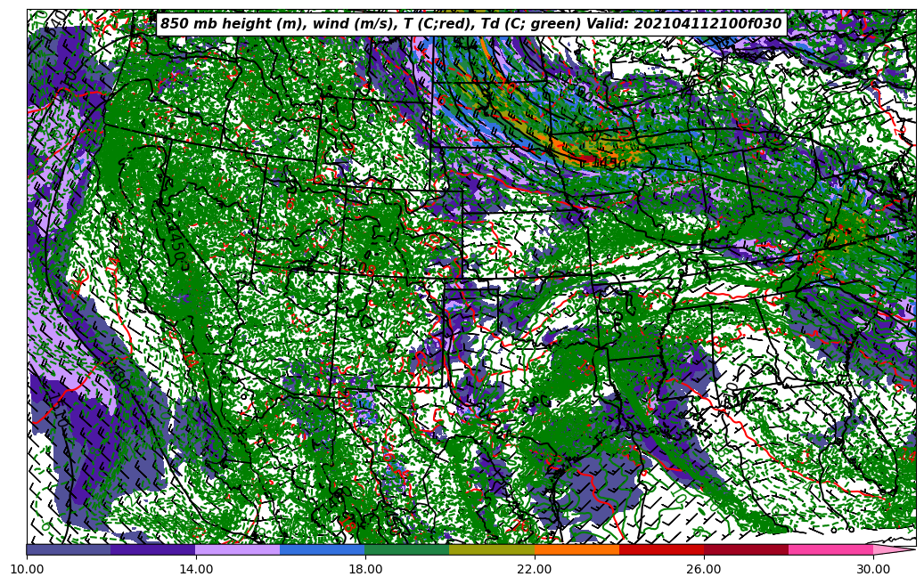Select the olive 20–22 colorbar segment
This screenshot has width=924, height=585.
pyautogui.click(x=492, y=549)
